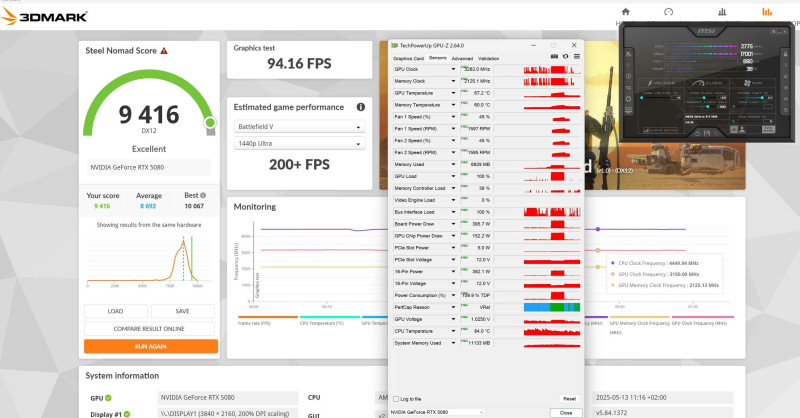Screen dimensions: 800x418
Task: Click orange RUN AGAIN button
Action: [x=151, y=346]
